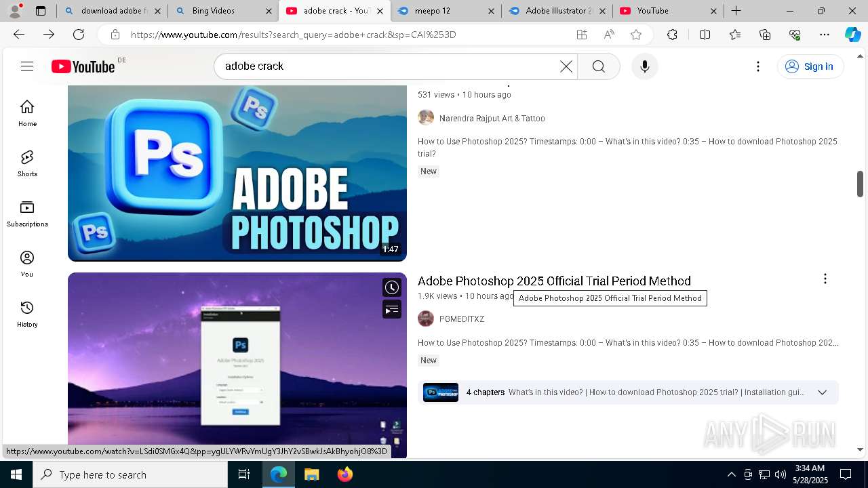The height and width of the screenshot is (488, 868).
Task: Go back in browser
Action: 19,35
